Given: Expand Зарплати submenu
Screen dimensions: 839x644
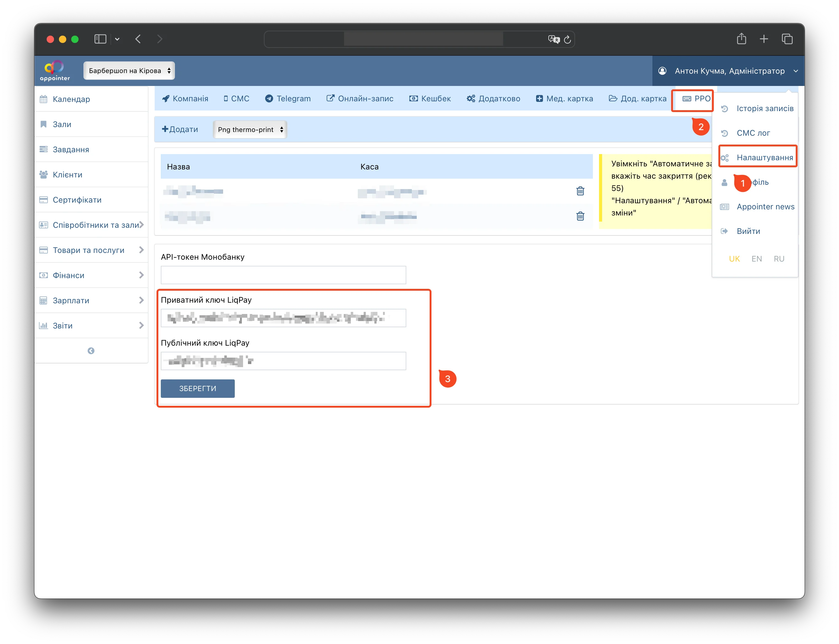Looking at the screenshot, I should click(x=91, y=301).
